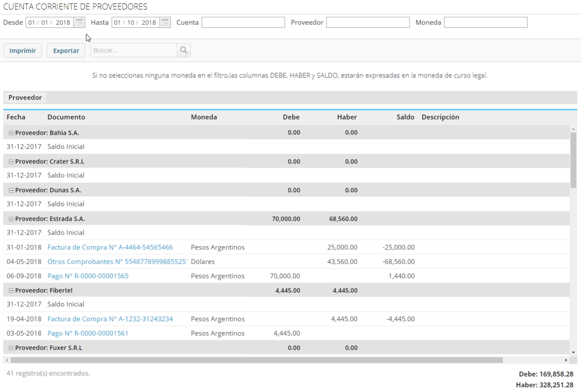Open Factura de Compra N° A-4464-54565466
The width and height of the screenshot is (581, 392).
tap(110, 247)
